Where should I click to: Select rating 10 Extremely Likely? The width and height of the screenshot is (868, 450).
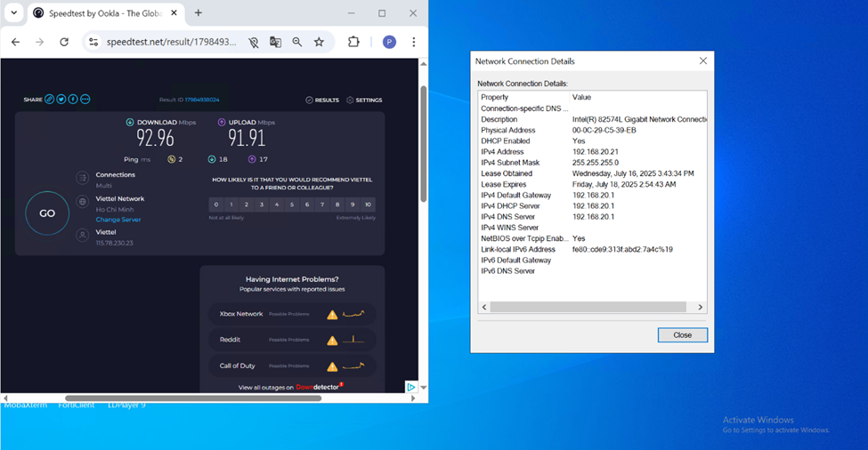(x=368, y=205)
